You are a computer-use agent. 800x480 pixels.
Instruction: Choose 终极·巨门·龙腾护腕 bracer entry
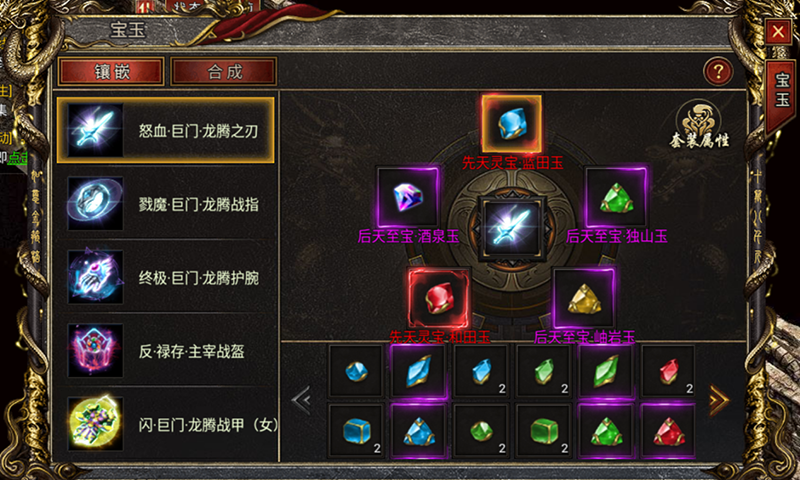click(165, 277)
